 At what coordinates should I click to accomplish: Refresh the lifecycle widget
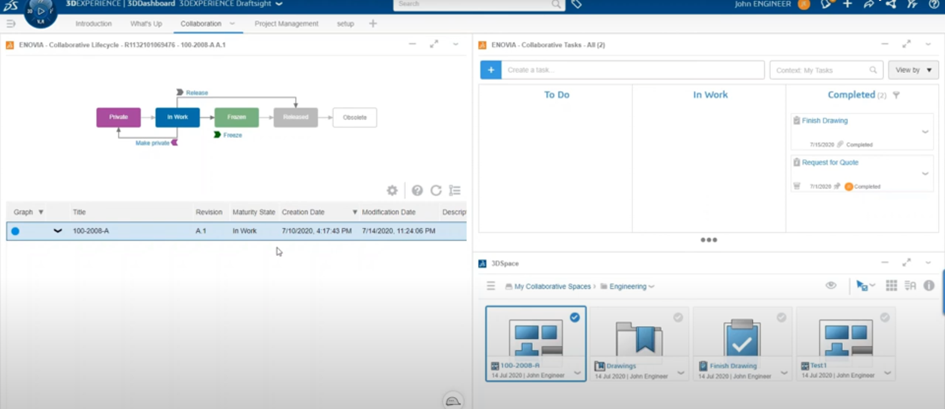[436, 190]
